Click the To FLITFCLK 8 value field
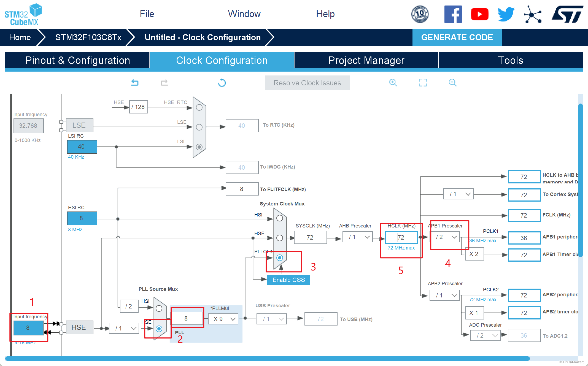 tap(242, 189)
